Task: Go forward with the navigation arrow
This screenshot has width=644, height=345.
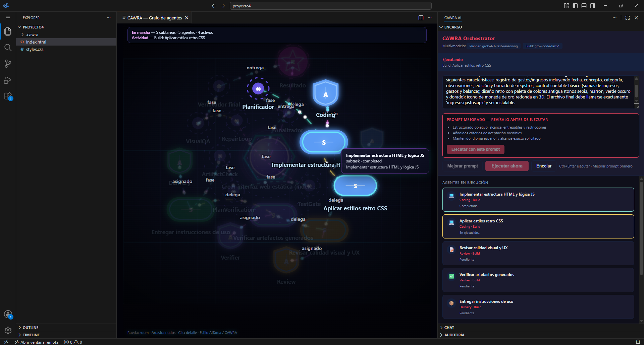Action: point(223,6)
